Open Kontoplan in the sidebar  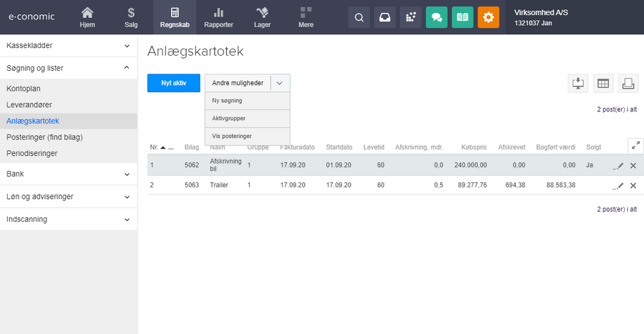pyautogui.click(x=24, y=89)
